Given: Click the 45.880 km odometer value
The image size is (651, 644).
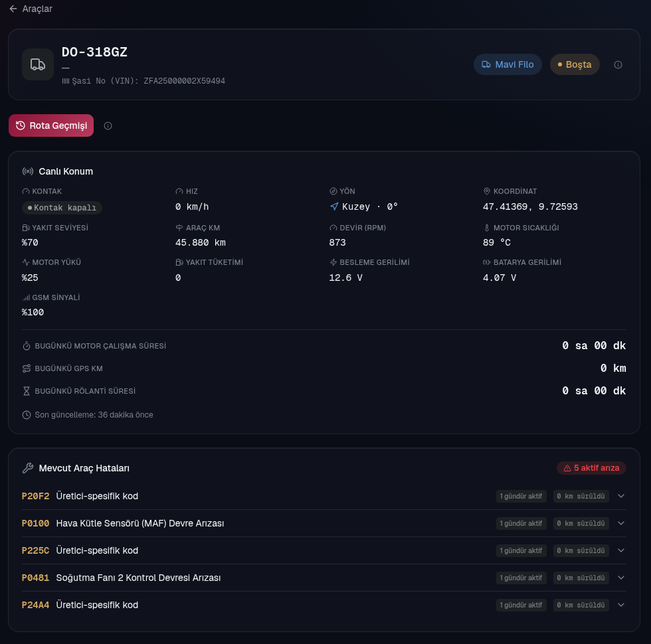Looking at the screenshot, I should tap(201, 242).
